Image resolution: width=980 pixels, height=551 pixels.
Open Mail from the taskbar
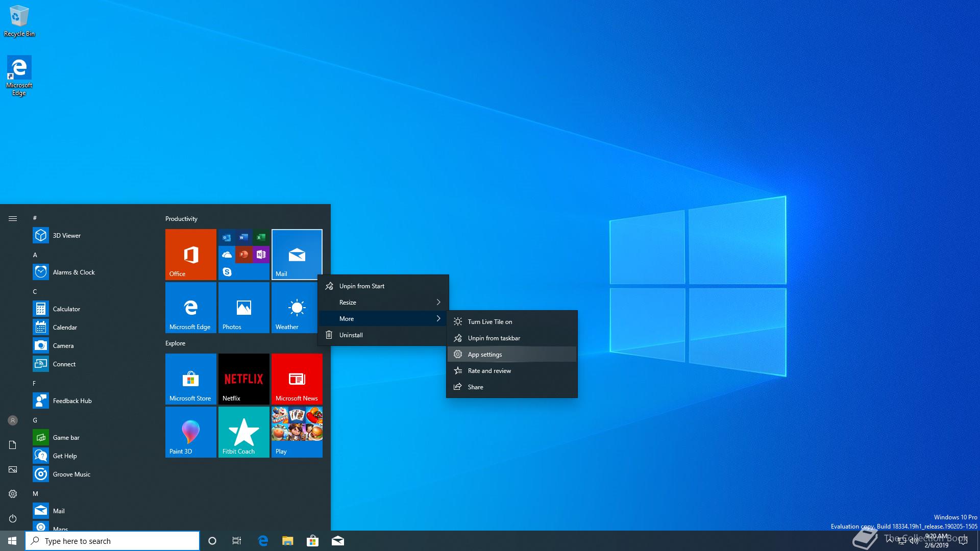(x=338, y=541)
